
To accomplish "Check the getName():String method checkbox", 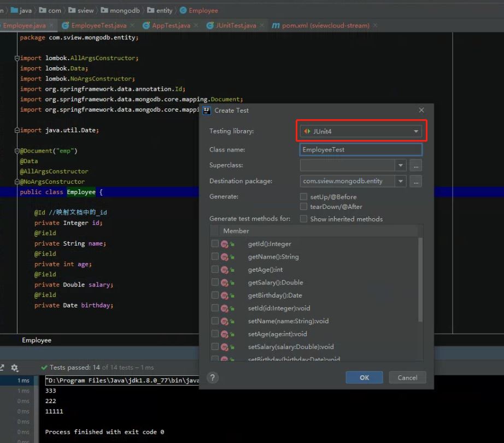I will (215, 257).
